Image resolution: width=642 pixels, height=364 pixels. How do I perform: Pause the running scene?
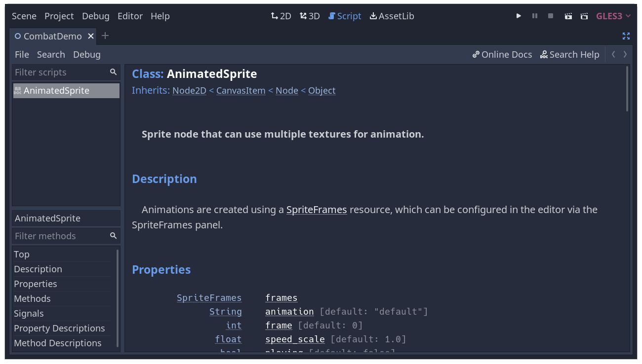(534, 16)
